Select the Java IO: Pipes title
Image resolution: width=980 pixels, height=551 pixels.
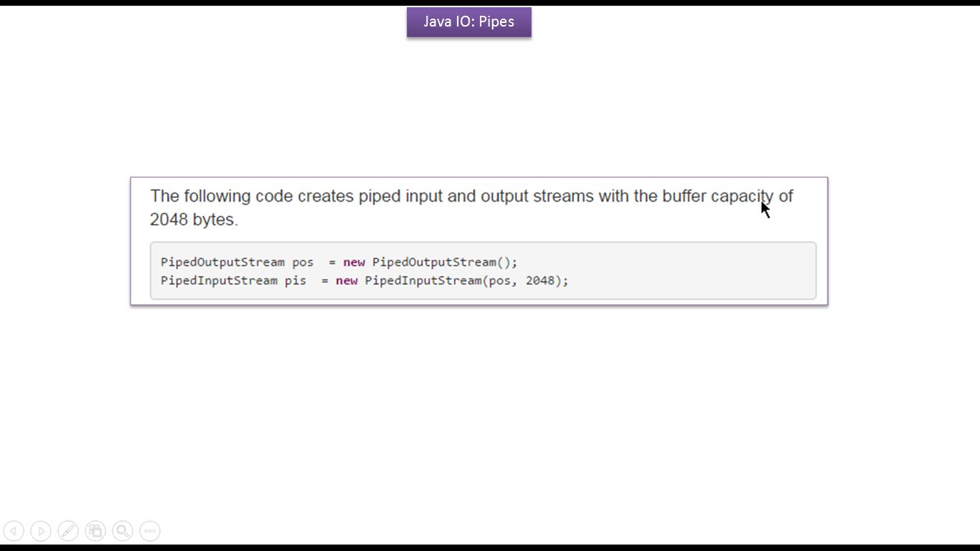click(x=469, y=22)
